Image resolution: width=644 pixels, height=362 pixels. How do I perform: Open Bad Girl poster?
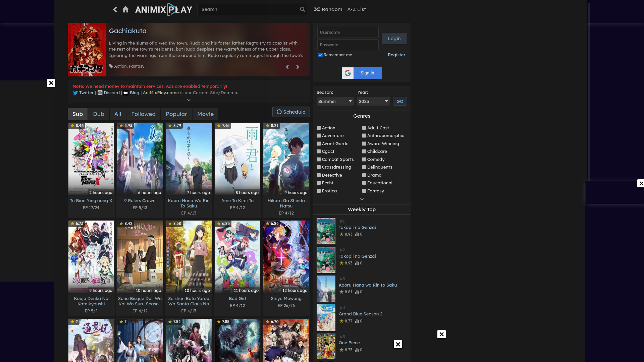tap(237, 257)
